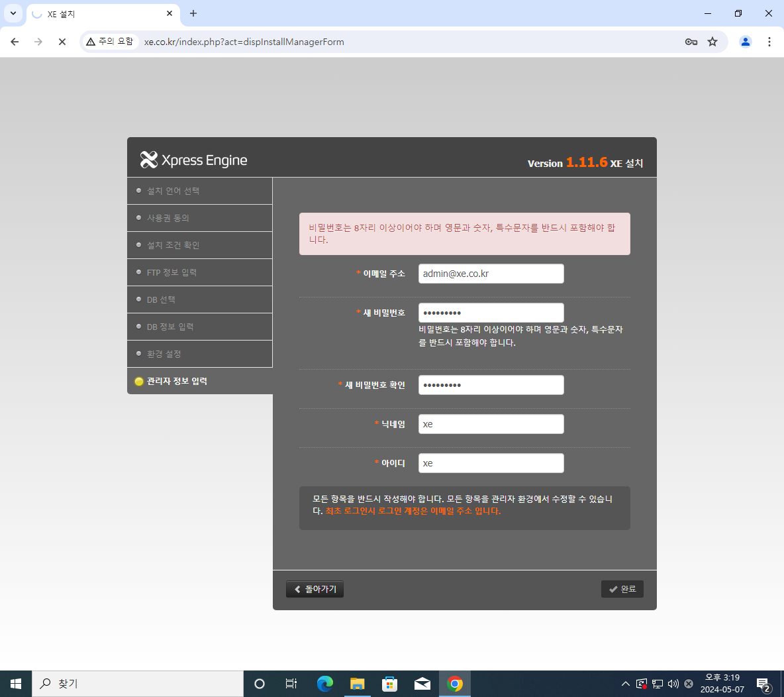Open the Windows Start menu

point(15,684)
